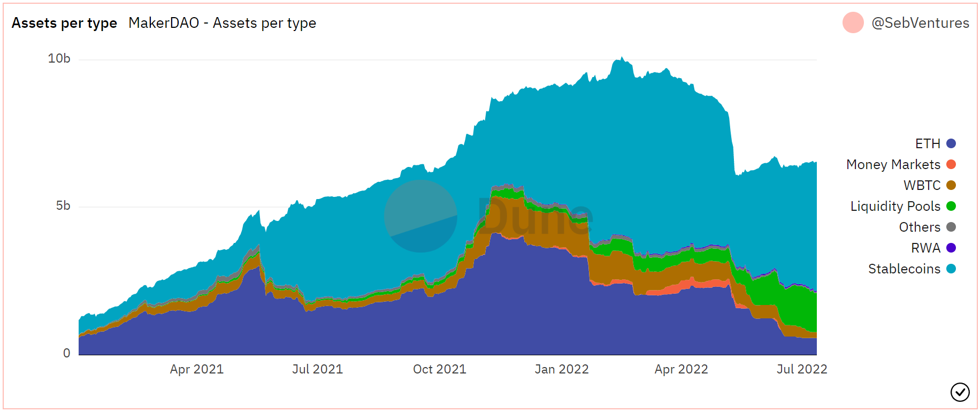Click the Jan 2022 axis label

pyautogui.click(x=561, y=369)
